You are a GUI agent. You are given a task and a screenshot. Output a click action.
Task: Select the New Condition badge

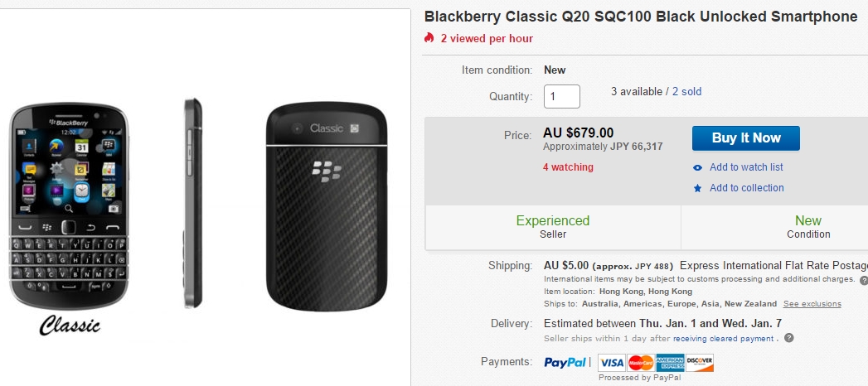point(807,227)
